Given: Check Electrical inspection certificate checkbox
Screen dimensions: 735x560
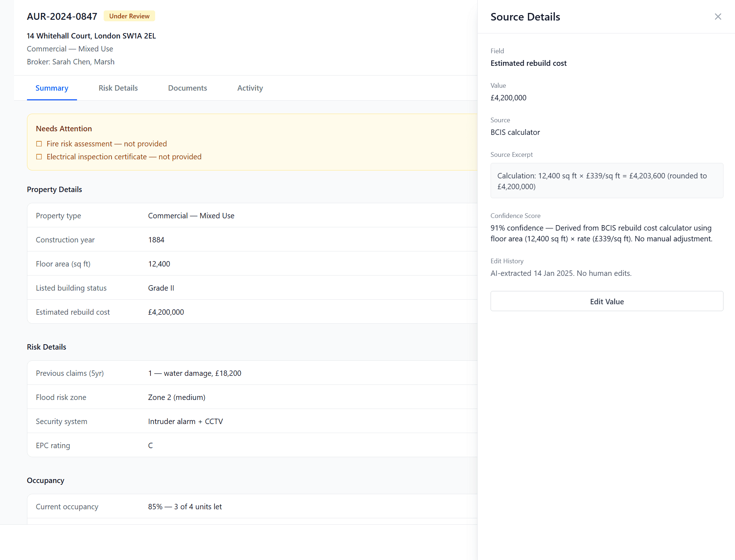Looking at the screenshot, I should (x=39, y=157).
